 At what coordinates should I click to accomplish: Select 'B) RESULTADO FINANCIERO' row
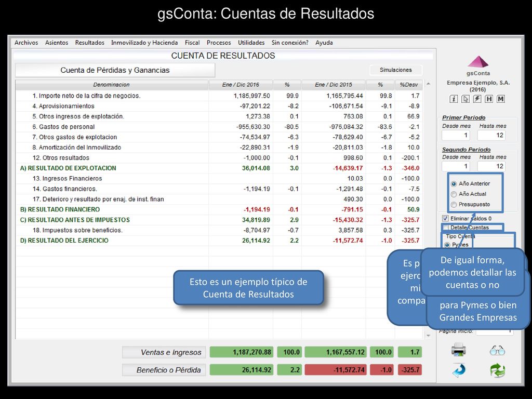click(x=219, y=210)
